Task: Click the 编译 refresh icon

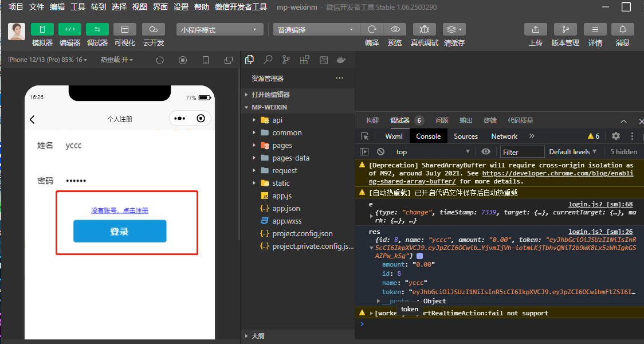Action: 372,30
